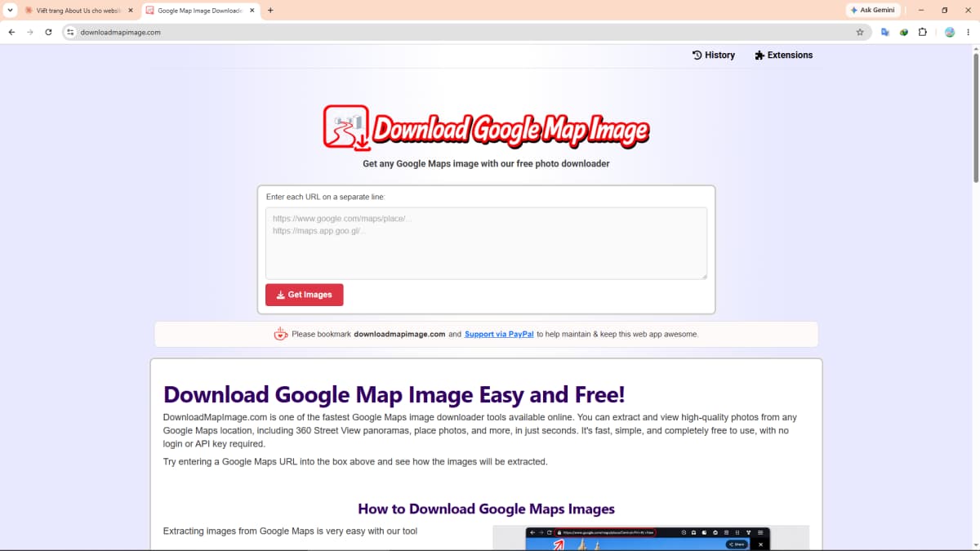The height and width of the screenshot is (551, 980).
Task: Open the Chrome profile avatar
Action: coord(950,32)
